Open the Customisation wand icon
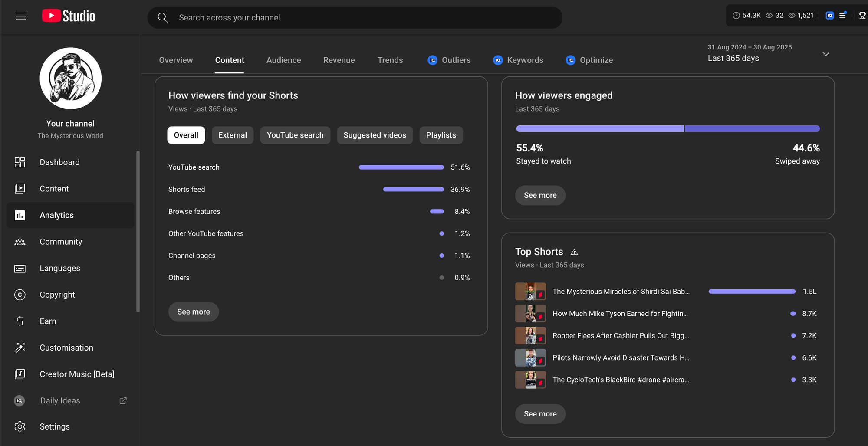This screenshot has width=868, height=446. coord(20,348)
